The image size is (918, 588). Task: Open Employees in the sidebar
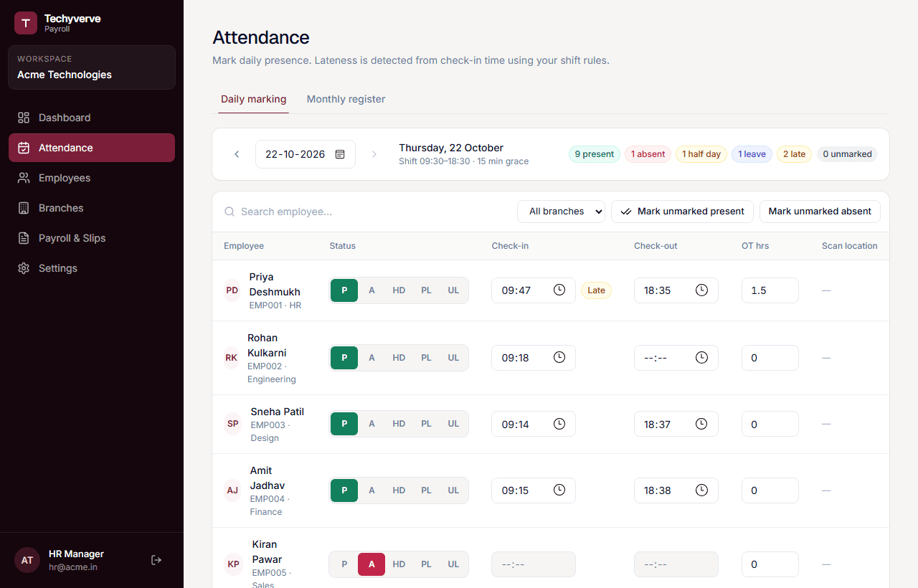92,178
